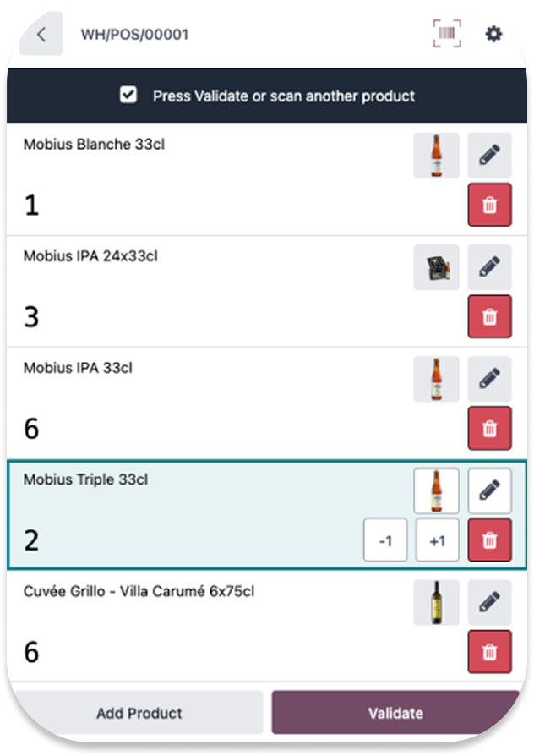Toggle the Press Validate checkbox

coord(128,96)
